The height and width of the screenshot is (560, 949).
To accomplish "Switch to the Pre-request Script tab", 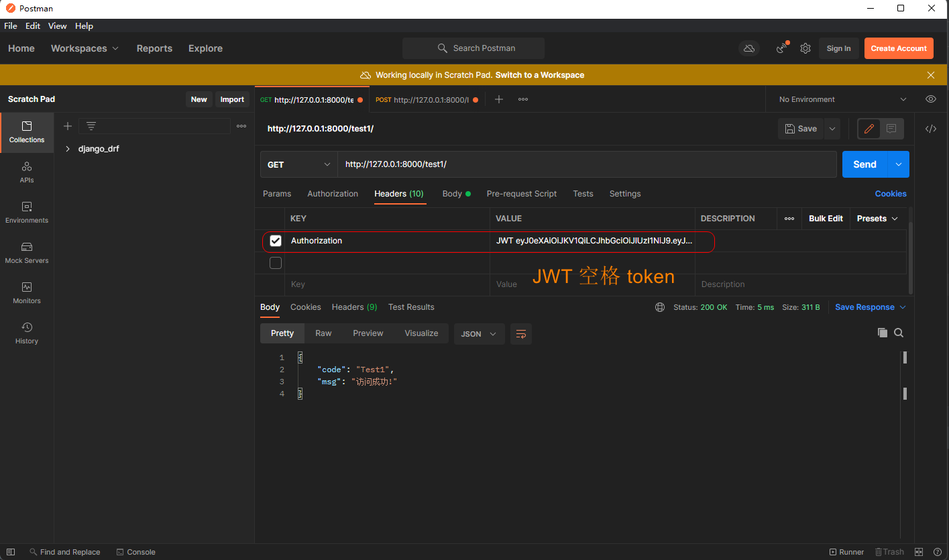I will click(x=522, y=194).
